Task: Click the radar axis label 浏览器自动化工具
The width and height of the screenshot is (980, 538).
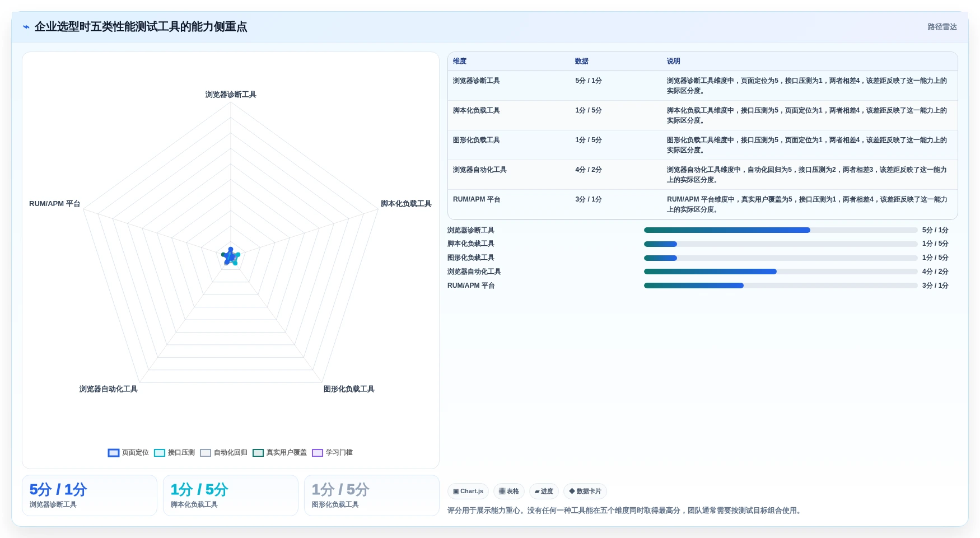Action: point(108,389)
